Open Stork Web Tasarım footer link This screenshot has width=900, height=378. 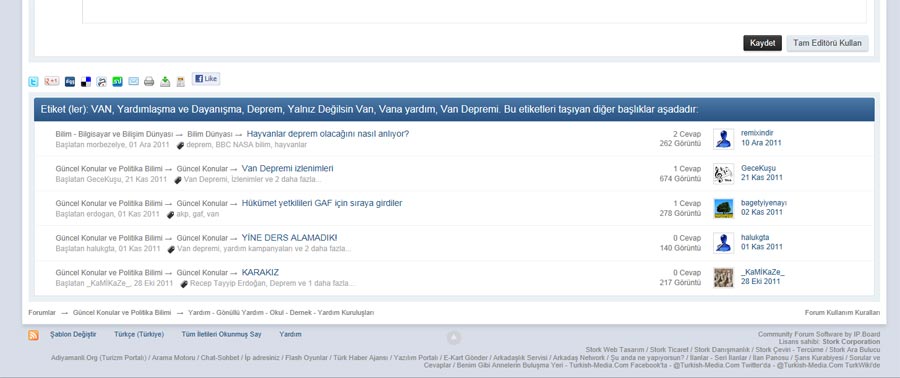614,350
